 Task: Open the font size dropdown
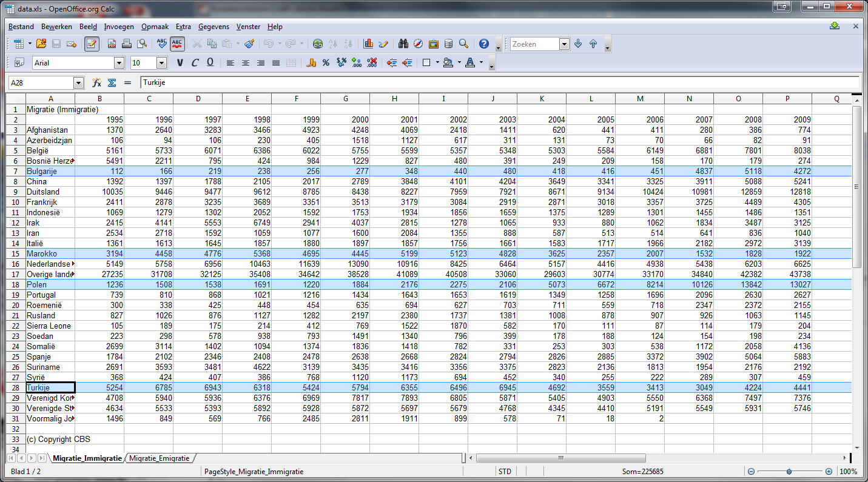pyautogui.click(x=161, y=62)
